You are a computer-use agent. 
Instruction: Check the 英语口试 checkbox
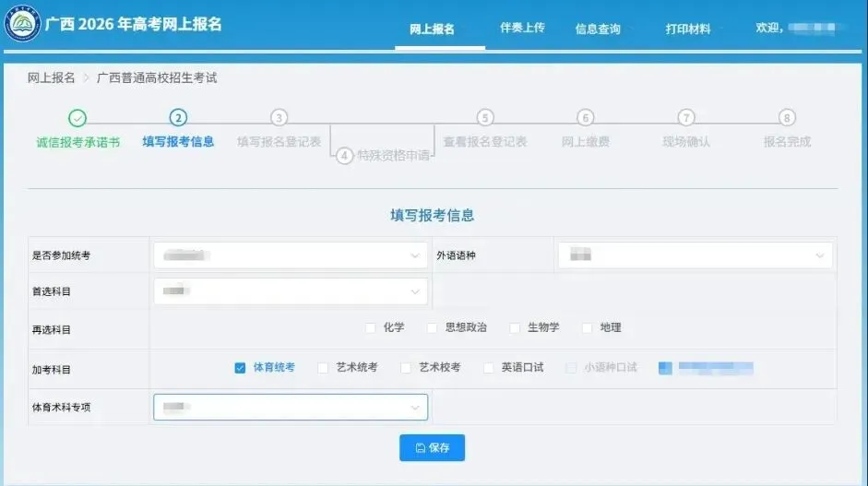click(x=488, y=368)
